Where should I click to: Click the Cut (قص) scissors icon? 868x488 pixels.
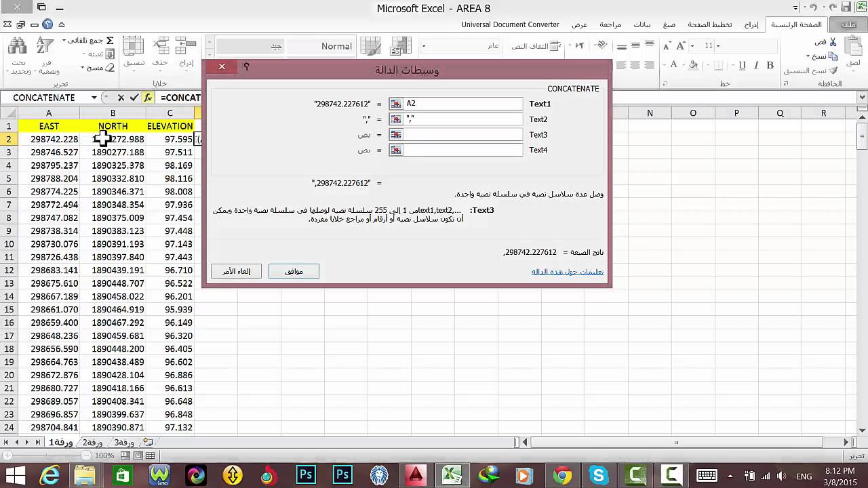coord(833,42)
